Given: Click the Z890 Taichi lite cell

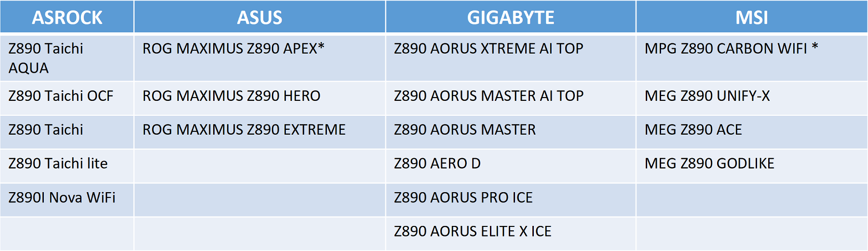Looking at the screenshot, I should 58,164.
